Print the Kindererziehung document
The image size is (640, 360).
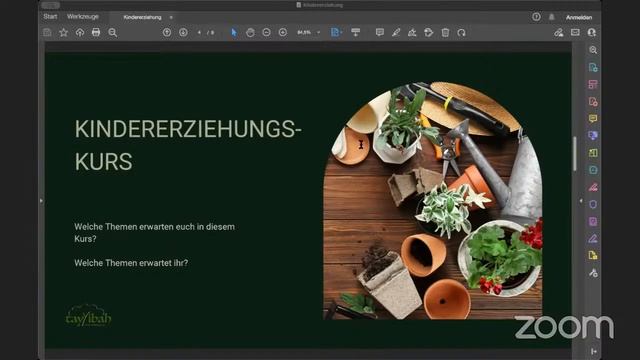point(96,32)
